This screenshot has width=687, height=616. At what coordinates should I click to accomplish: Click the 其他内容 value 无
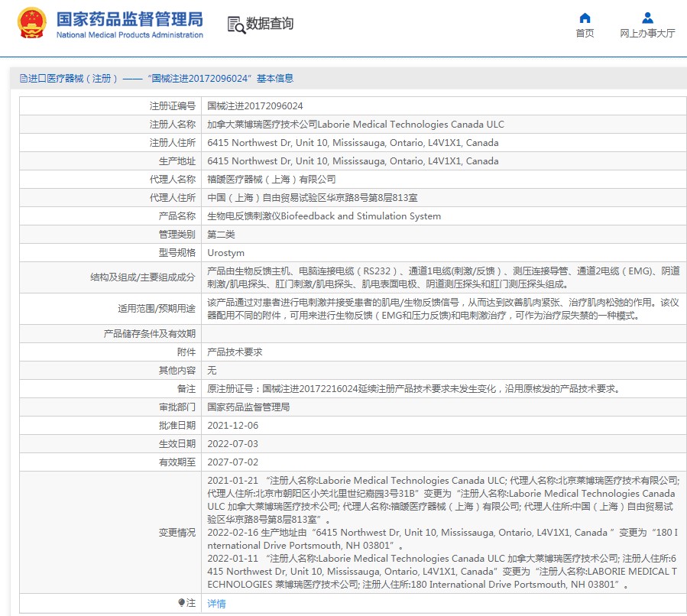[x=212, y=371]
